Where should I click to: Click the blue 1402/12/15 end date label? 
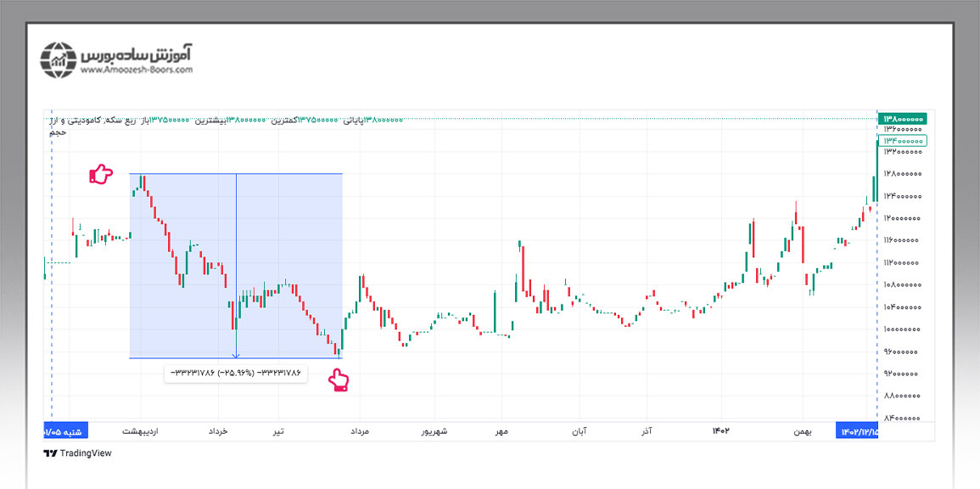click(857, 431)
